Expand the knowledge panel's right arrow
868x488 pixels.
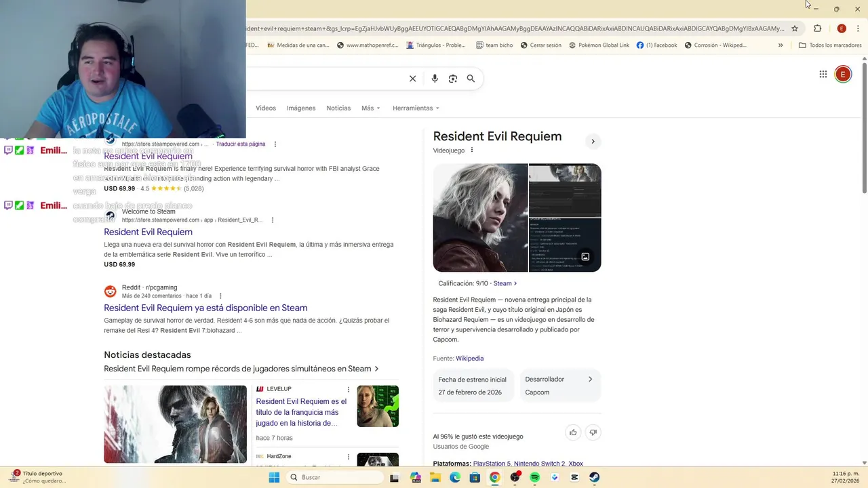(593, 142)
